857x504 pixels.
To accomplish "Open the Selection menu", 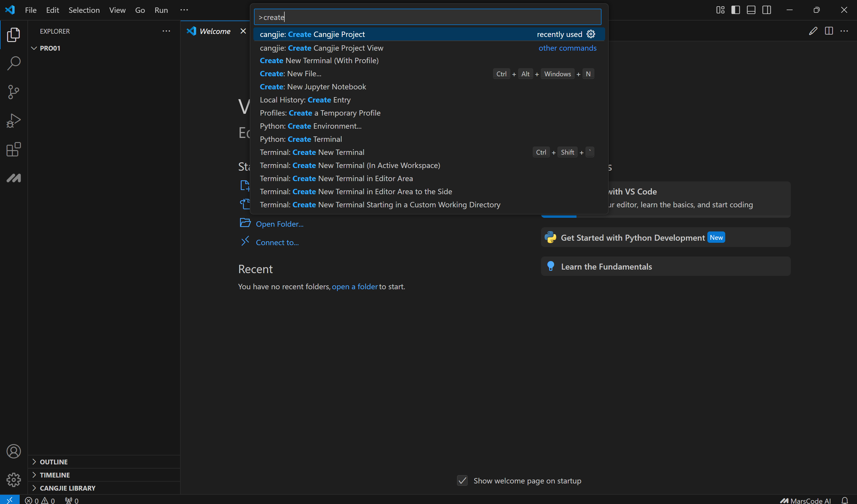I will (84, 10).
